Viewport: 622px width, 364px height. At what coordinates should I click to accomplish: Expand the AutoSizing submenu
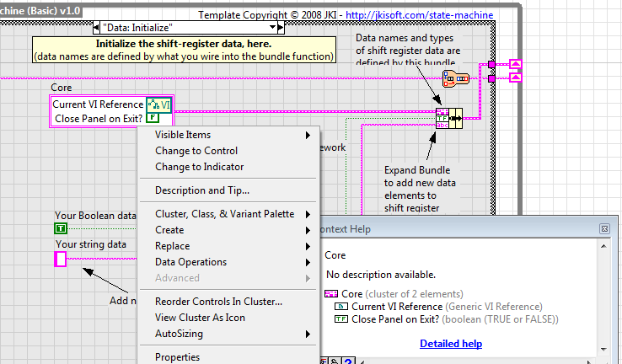[230, 334]
